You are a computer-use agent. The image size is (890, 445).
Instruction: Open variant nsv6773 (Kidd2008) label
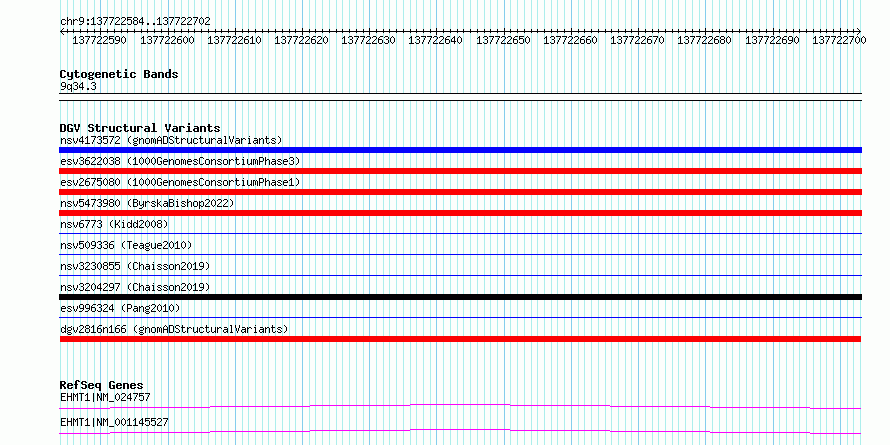(114, 224)
